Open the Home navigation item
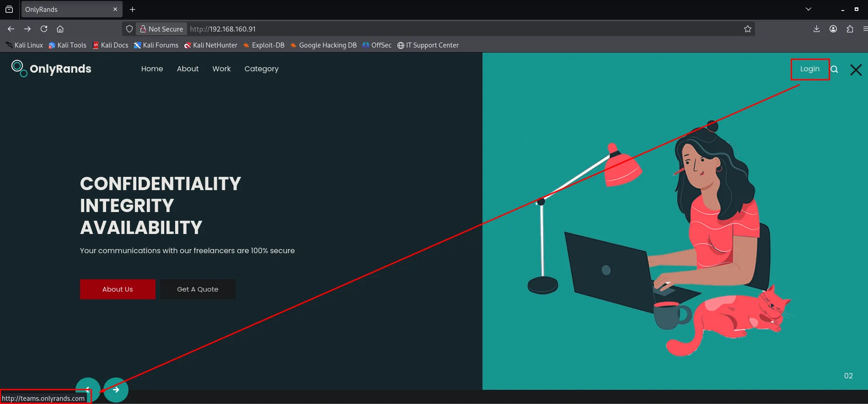 tap(152, 69)
